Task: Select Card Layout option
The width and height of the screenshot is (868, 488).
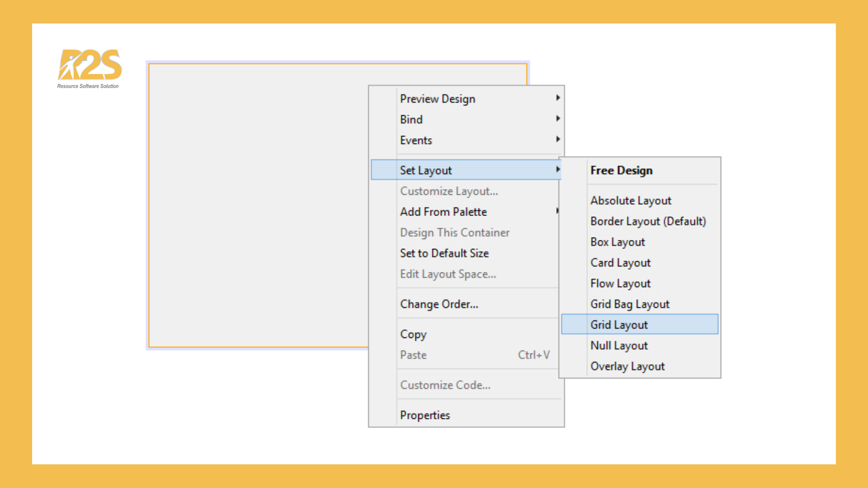Action: pos(620,263)
